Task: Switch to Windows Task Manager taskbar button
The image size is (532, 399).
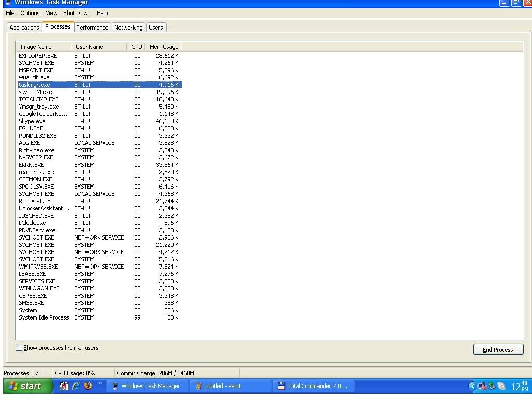Action: (x=147, y=386)
